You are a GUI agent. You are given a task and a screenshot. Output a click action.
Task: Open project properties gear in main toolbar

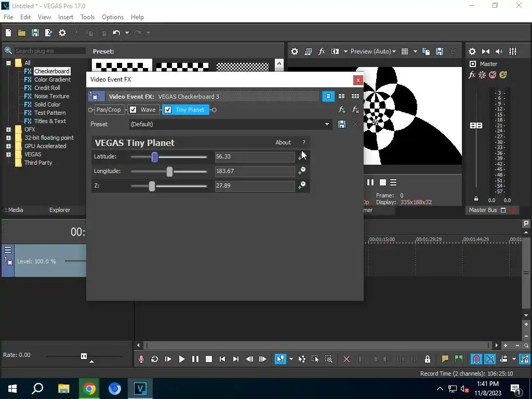[62, 33]
